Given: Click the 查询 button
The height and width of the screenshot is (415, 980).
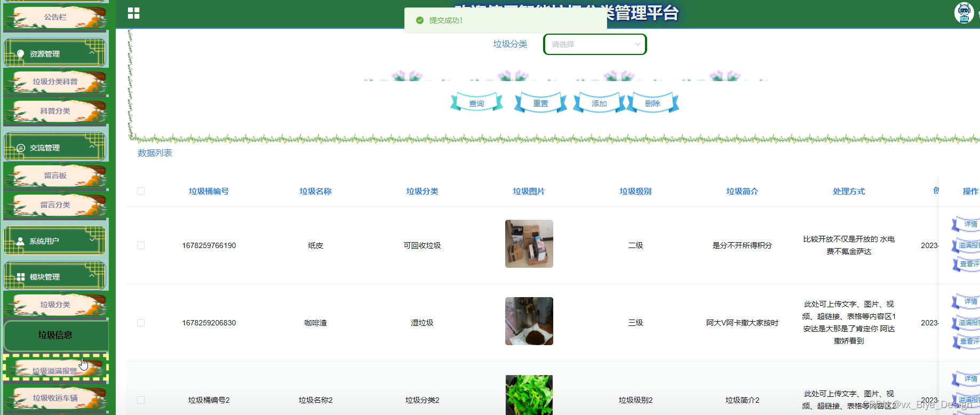Looking at the screenshot, I should [x=476, y=103].
